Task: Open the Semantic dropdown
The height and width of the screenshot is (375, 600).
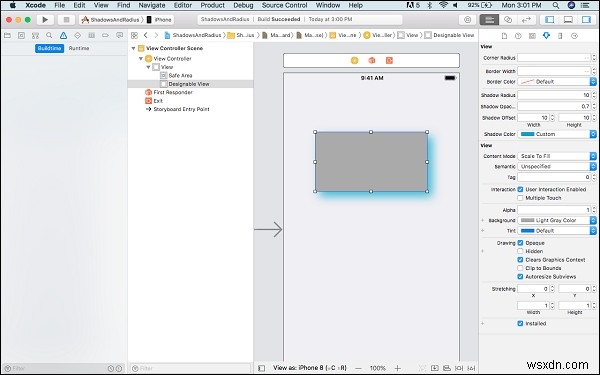Action: (557, 166)
